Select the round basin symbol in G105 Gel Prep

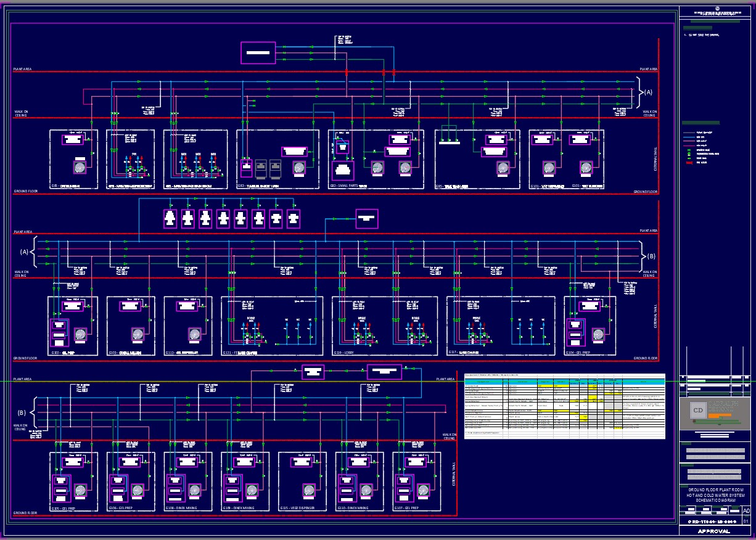click(80, 490)
